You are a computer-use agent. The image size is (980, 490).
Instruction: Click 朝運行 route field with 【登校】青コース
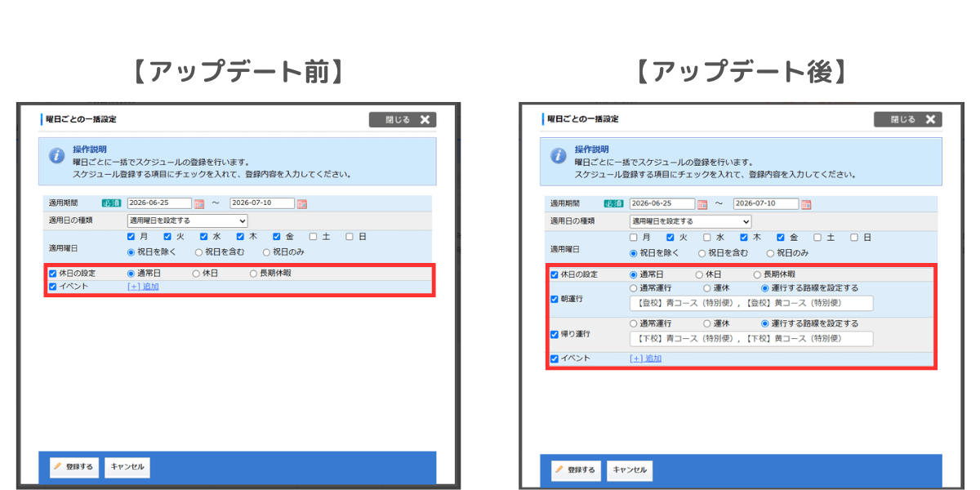751,303
